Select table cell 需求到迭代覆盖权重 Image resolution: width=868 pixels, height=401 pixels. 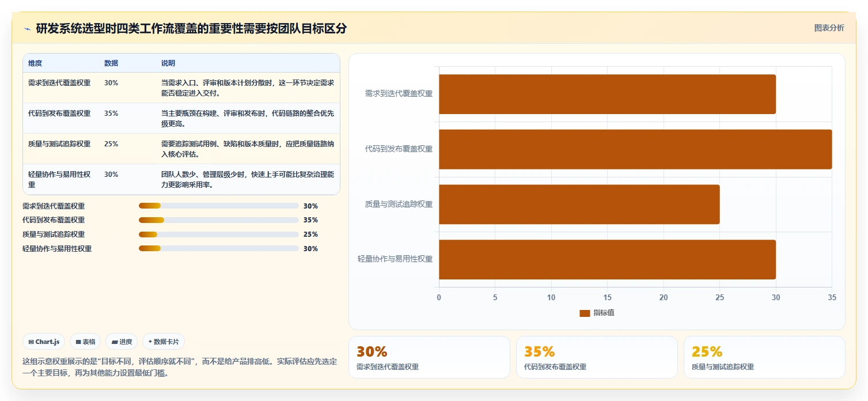click(59, 83)
